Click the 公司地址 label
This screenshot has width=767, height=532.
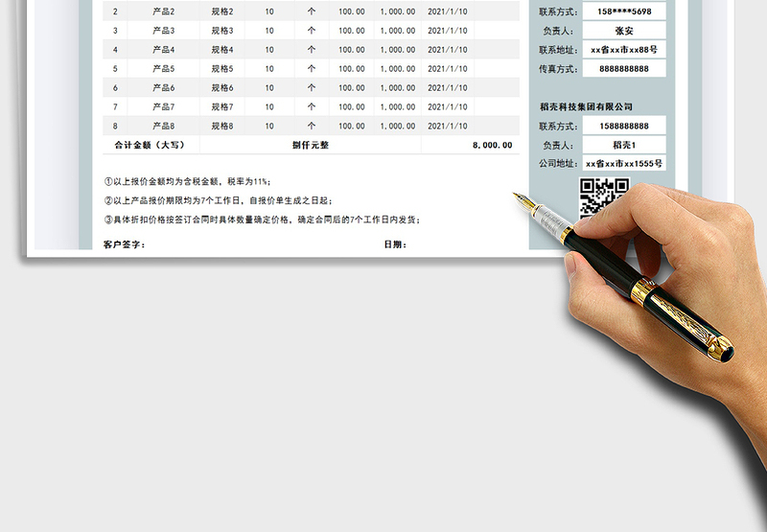(x=558, y=163)
